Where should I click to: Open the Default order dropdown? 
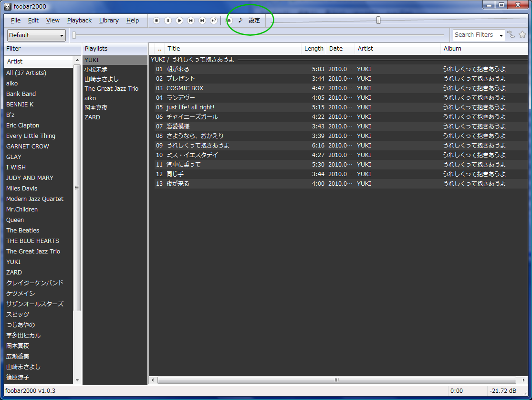[36, 35]
